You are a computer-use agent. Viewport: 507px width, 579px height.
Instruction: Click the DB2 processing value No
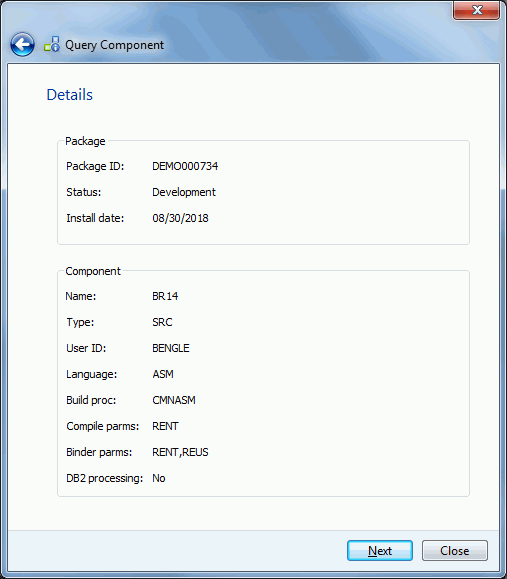(158, 478)
